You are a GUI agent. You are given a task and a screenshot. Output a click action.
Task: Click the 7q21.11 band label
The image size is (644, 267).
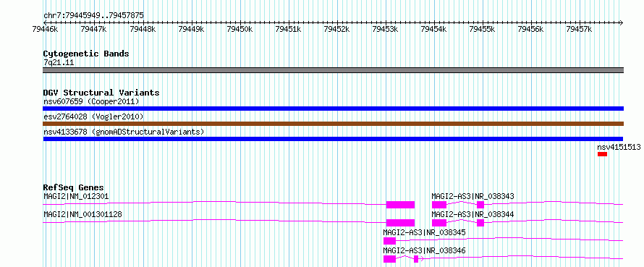59,63
